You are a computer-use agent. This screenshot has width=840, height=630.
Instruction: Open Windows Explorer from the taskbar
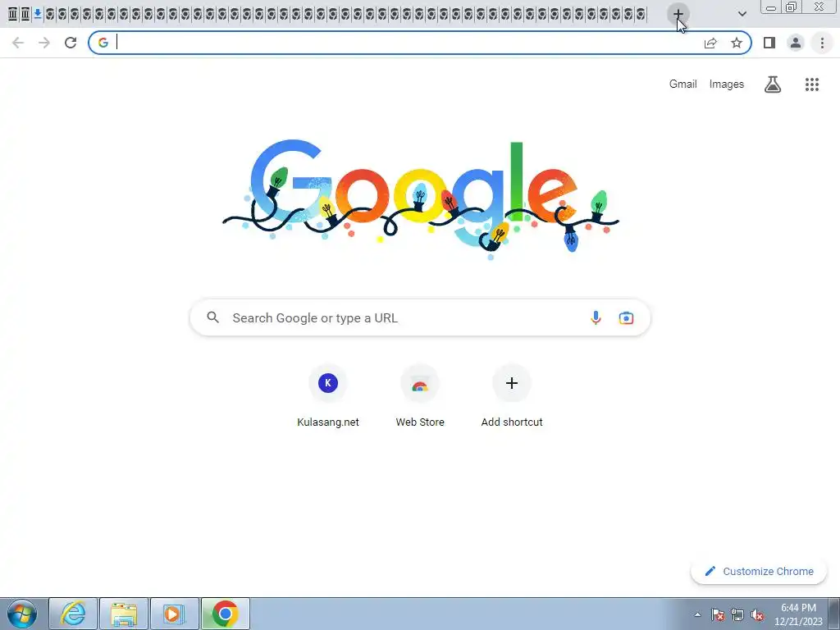click(123, 614)
